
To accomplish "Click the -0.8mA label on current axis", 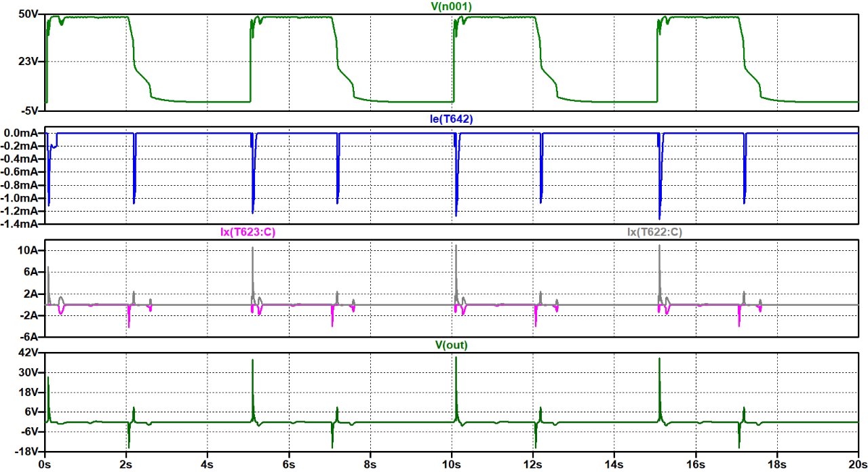I will coord(22,185).
